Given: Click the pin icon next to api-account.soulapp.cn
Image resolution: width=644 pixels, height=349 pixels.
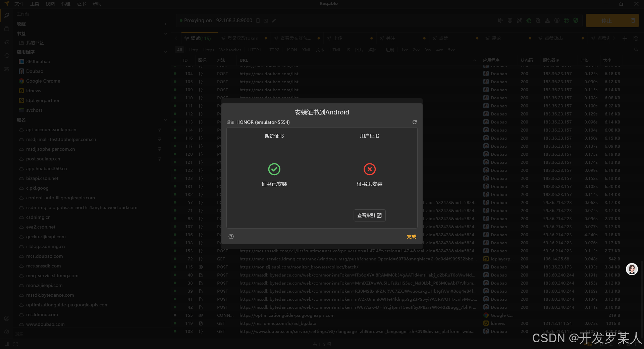Looking at the screenshot, I should tap(160, 130).
